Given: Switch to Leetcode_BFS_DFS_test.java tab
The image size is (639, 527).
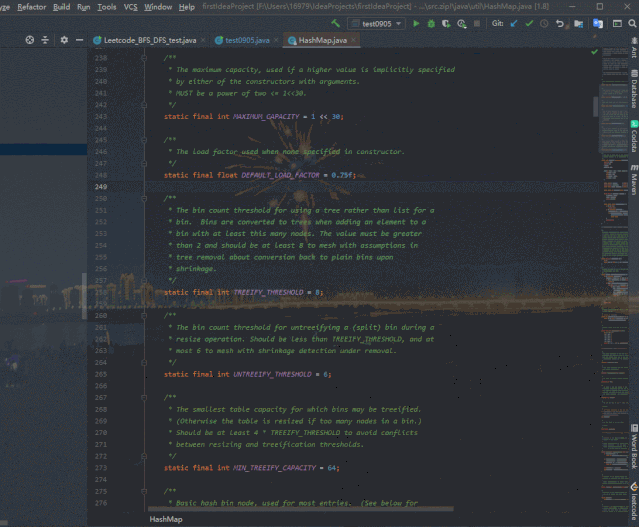Looking at the screenshot, I should tap(150, 40).
